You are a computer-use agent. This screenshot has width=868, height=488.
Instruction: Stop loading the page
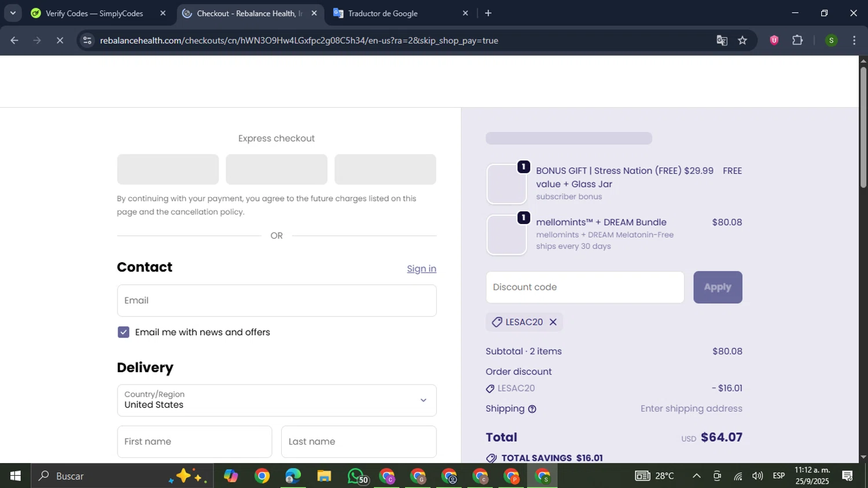pyautogui.click(x=60, y=41)
